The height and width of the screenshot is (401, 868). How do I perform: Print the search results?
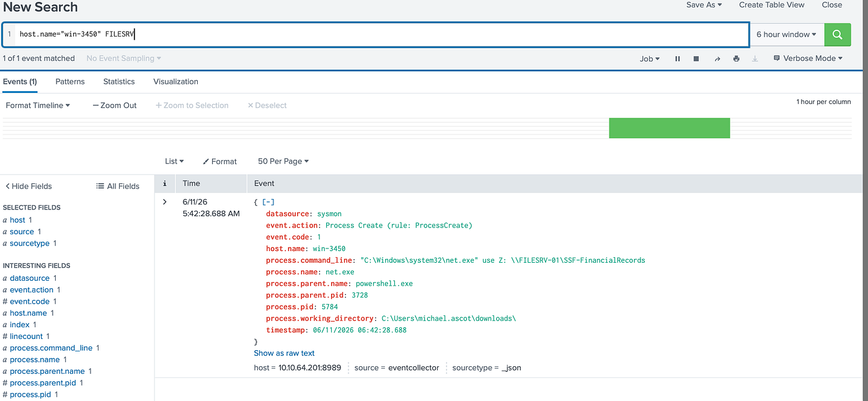coord(736,59)
